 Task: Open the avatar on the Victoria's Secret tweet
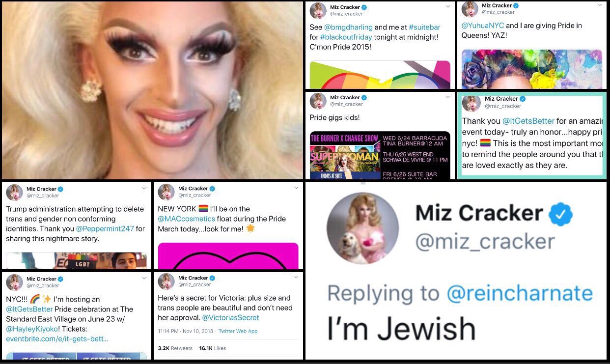(x=166, y=281)
